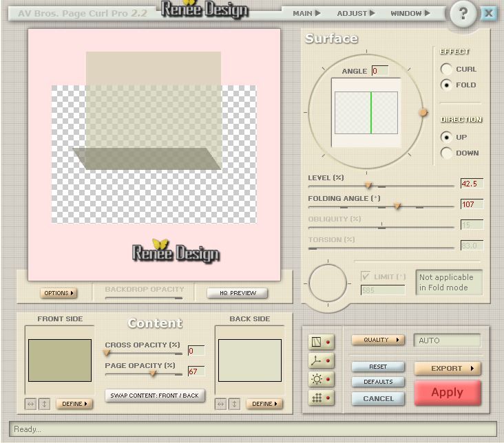Screen dimensions: 504x443
Task: Open the help question mark button
Action: 463,14
